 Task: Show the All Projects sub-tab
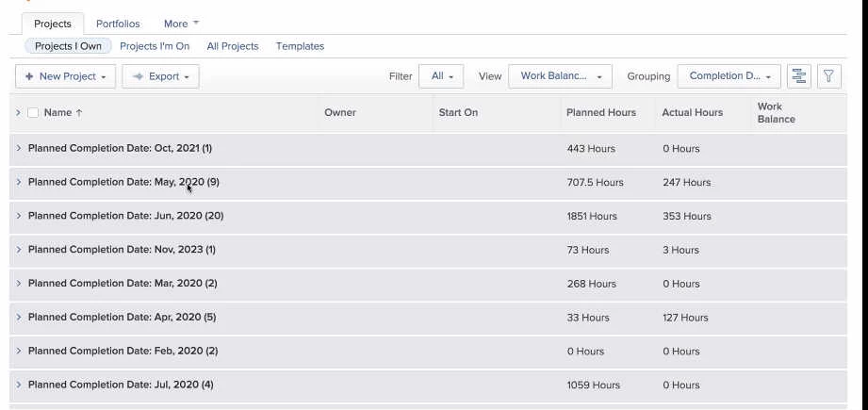click(x=233, y=46)
